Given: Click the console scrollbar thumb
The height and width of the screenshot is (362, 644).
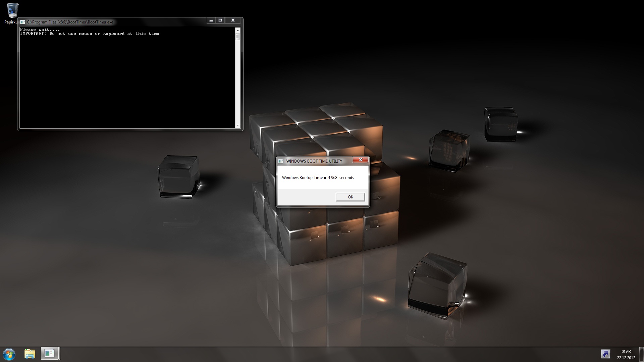Looking at the screenshot, I should point(238,37).
